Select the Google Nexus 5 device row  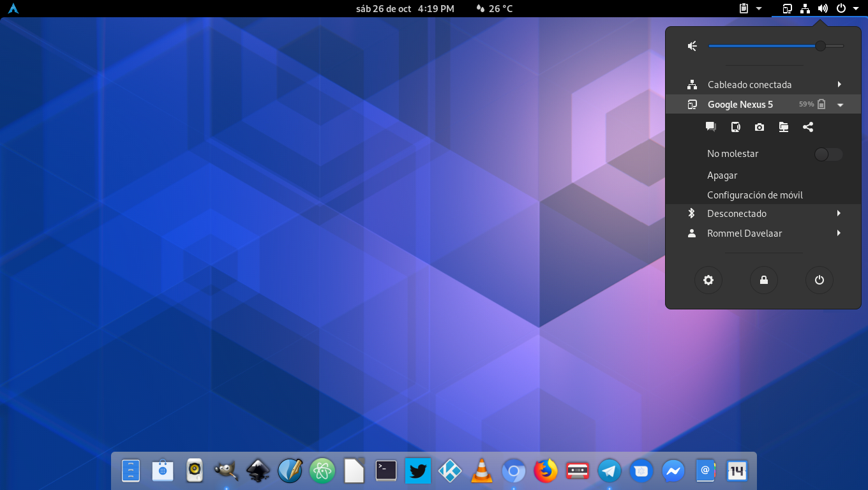[x=763, y=105]
